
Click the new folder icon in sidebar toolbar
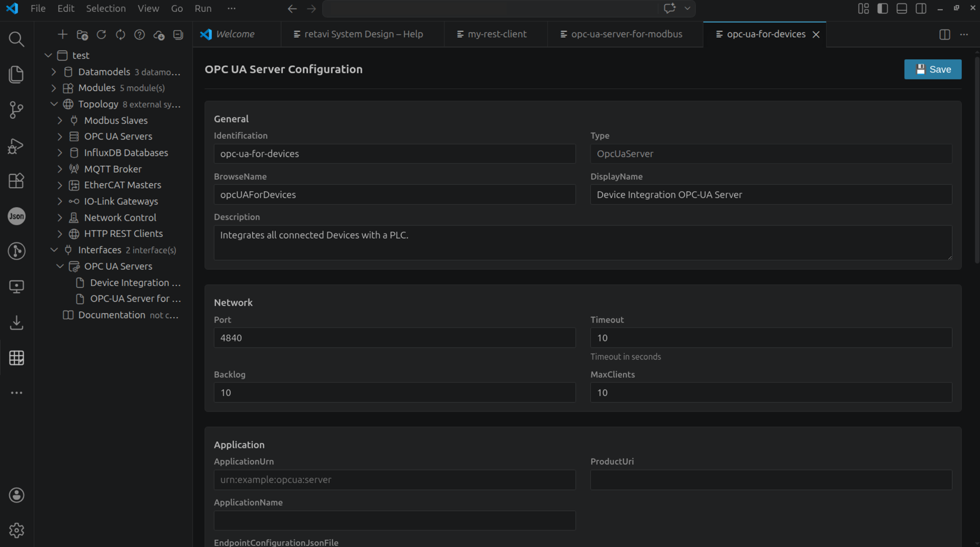[82, 35]
